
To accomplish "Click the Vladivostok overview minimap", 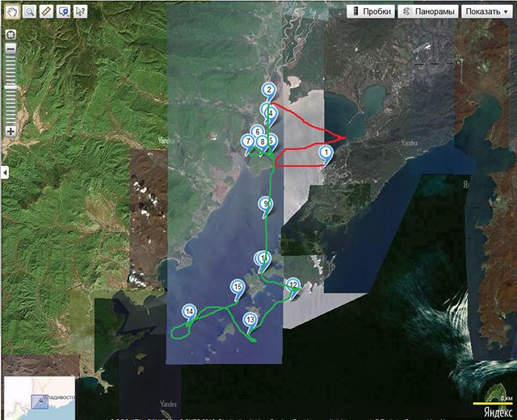I will coord(39,397).
